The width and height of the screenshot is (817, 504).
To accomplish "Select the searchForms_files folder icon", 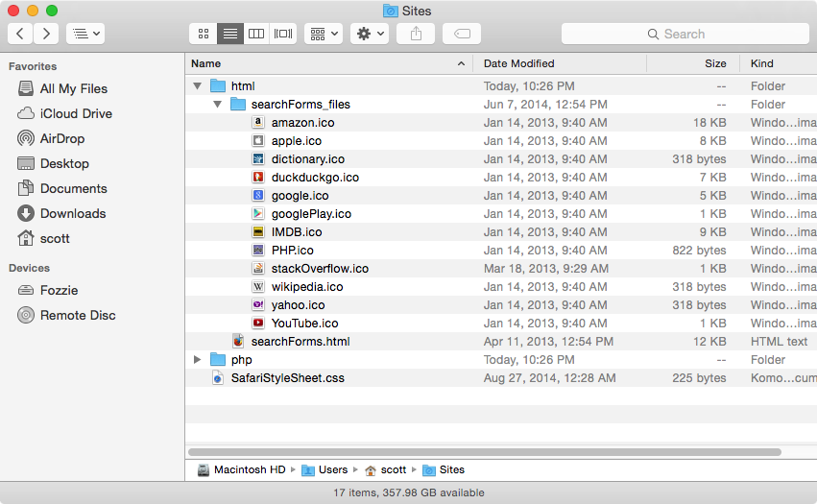I will click(238, 105).
